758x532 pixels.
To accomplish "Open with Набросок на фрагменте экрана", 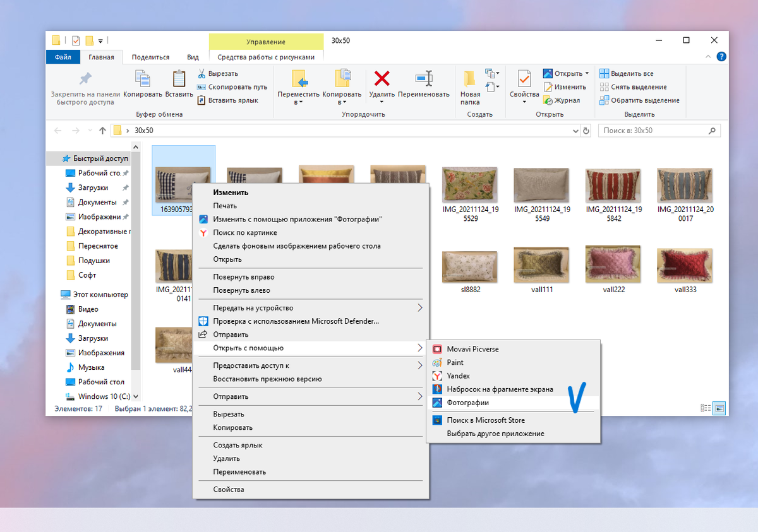I will (514, 389).
